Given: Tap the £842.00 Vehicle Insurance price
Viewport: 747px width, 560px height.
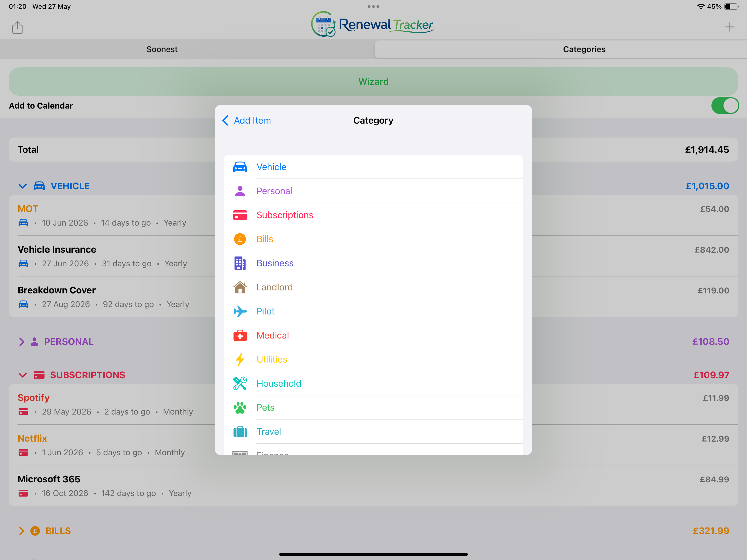Looking at the screenshot, I should 711,250.
